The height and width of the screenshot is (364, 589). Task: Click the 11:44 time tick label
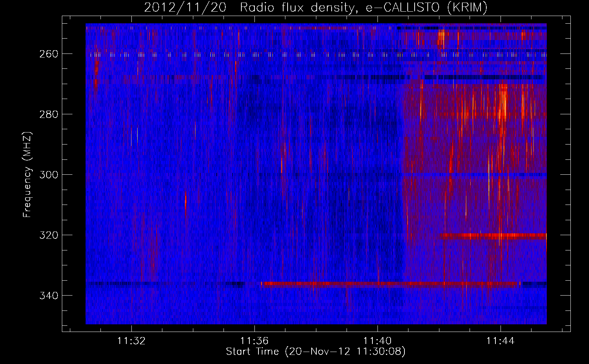click(501, 341)
